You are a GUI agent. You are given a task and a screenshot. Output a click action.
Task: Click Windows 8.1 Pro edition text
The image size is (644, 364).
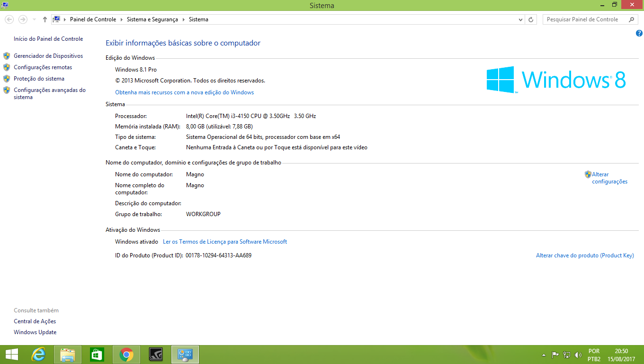(x=136, y=70)
